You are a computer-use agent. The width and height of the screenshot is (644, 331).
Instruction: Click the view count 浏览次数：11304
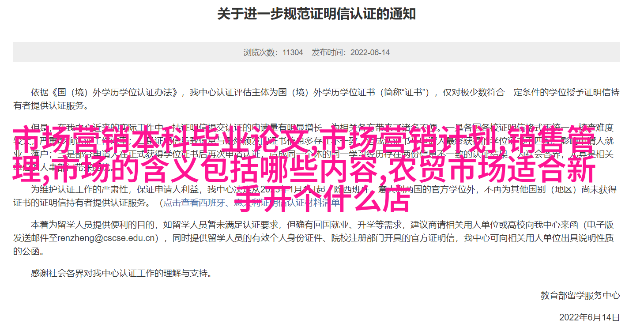(273, 52)
